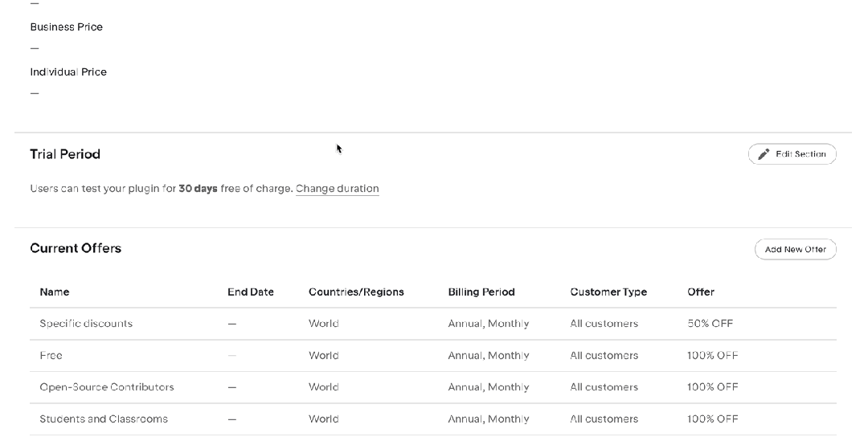Click 100% OFF in Students and Classrooms row
The height and width of the screenshot is (437, 868).
(x=712, y=419)
